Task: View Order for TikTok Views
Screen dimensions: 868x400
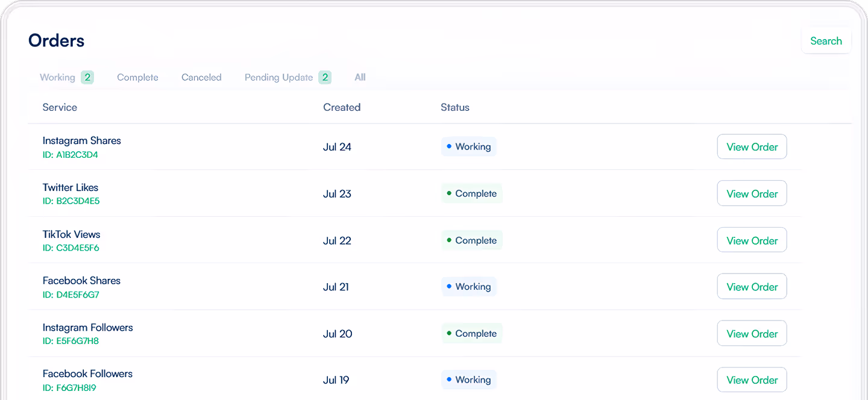Action: tap(752, 240)
